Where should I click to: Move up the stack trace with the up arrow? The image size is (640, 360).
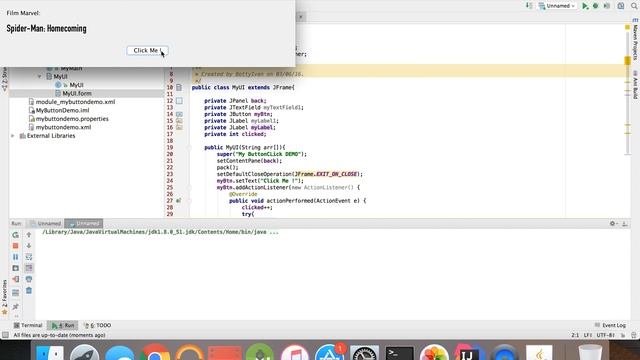pyautogui.click(x=29, y=235)
